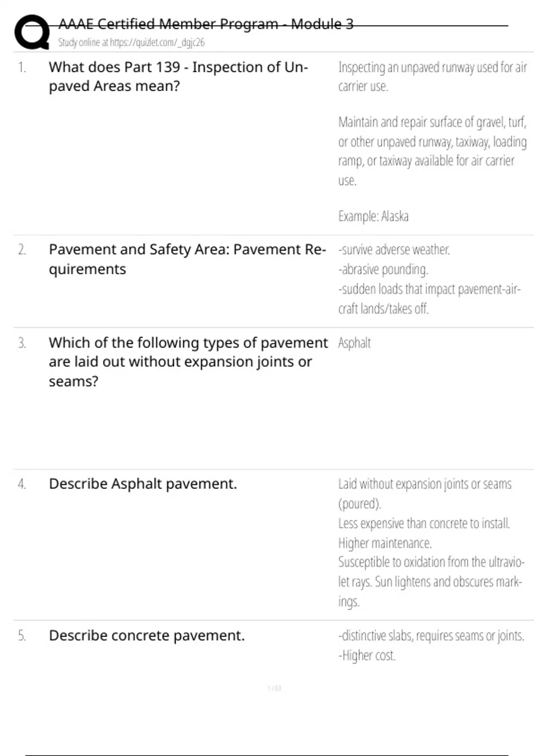
Task: Select 'Describe concrete pavement' term
Action: point(147,635)
